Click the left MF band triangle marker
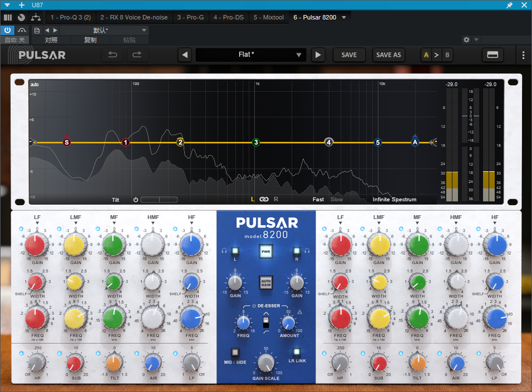This screenshot has width=532, height=392. pyautogui.click(x=114, y=223)
